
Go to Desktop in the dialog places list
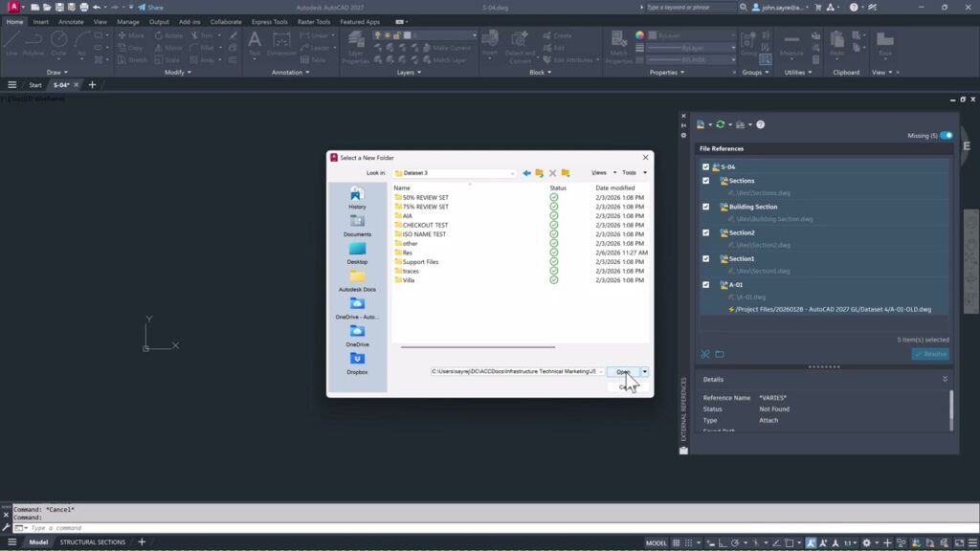(x=357, y=253)
